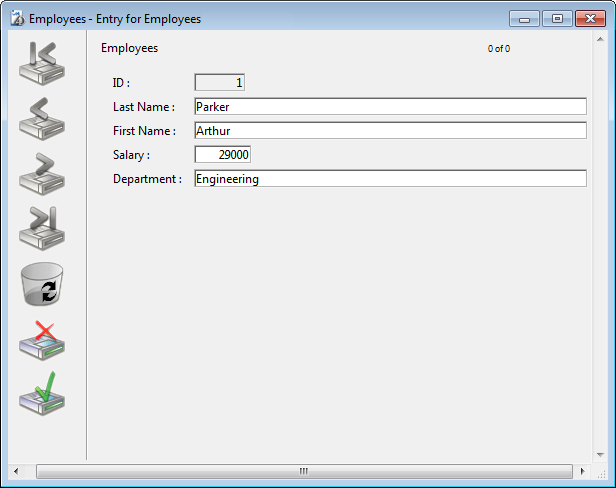Click the Salary field showing 29000
Image resolution: width=616 pixels, height=488 pixels.
pos(222,155)
